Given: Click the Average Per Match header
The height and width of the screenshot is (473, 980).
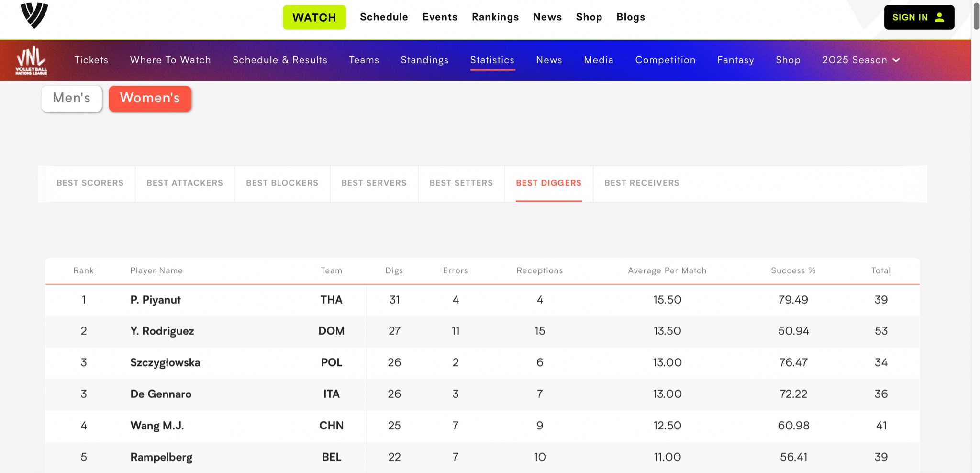Looking at the screenshot, I should click(x=667, y=270).
